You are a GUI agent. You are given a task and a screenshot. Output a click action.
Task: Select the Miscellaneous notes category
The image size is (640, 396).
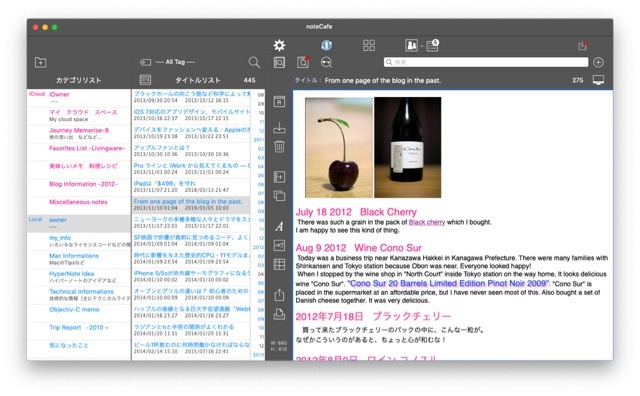79,206
